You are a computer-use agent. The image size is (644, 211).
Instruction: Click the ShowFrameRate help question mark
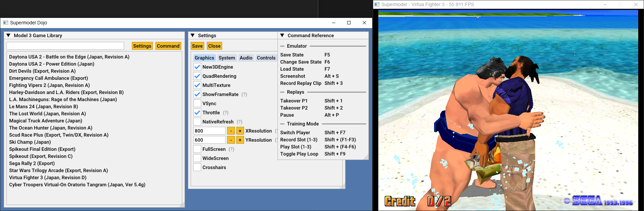244,94
